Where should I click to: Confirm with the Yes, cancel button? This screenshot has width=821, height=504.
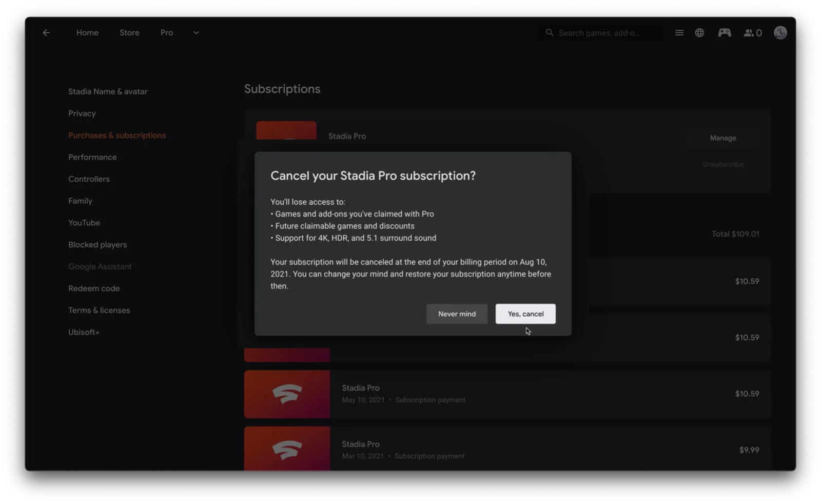click(525, 314)
